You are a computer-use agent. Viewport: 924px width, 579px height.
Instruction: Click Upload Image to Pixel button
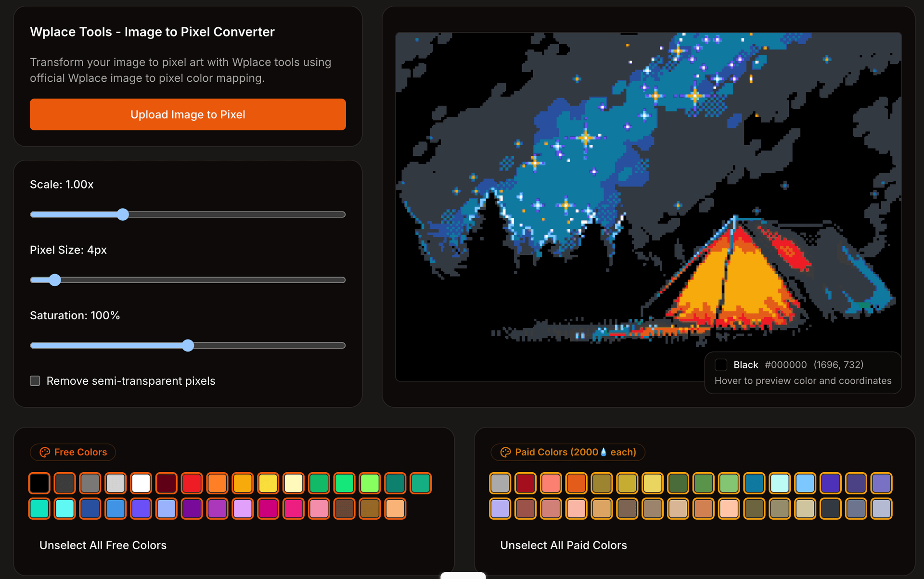pyautogui.click(x=188, y=114)
